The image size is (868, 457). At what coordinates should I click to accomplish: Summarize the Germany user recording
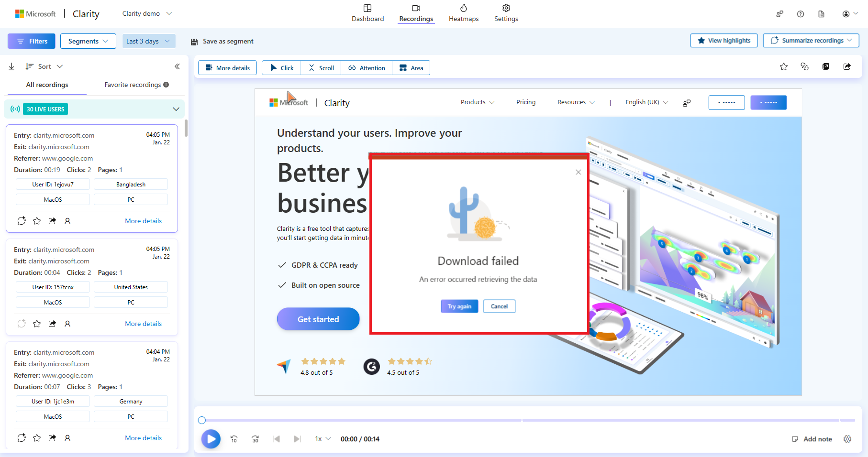22,438
